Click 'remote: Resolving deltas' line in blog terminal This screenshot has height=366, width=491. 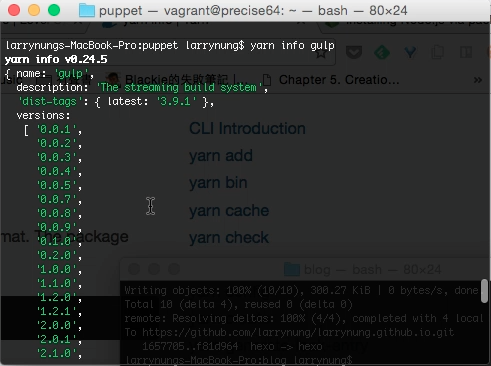click(304, 319)
